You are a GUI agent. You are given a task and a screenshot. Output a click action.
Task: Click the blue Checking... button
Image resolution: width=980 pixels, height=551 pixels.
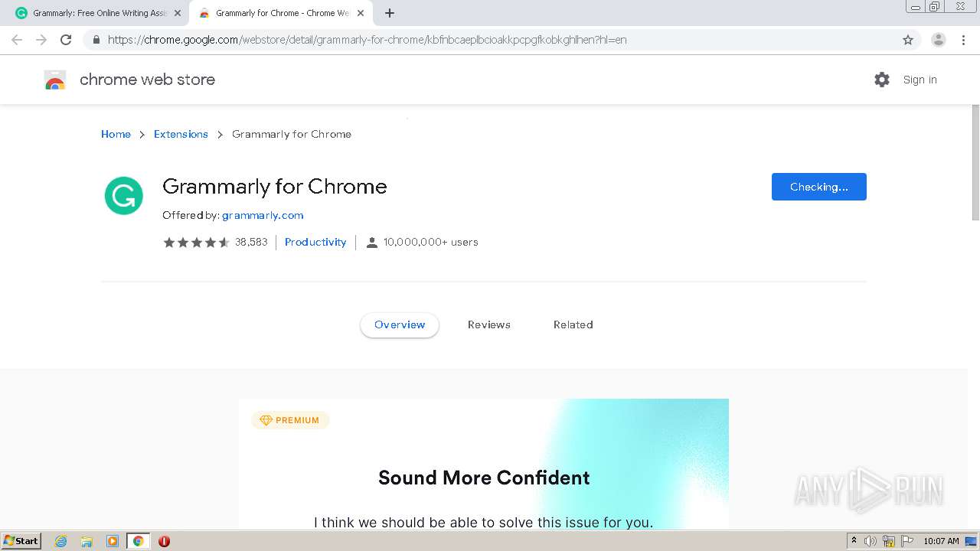(819, 187)
